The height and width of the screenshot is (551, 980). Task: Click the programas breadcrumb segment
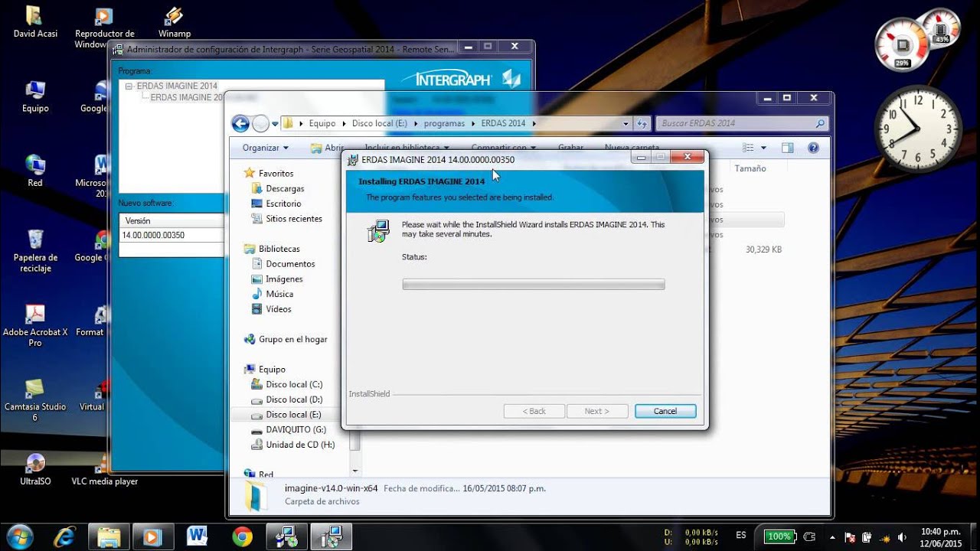point(444,123)
